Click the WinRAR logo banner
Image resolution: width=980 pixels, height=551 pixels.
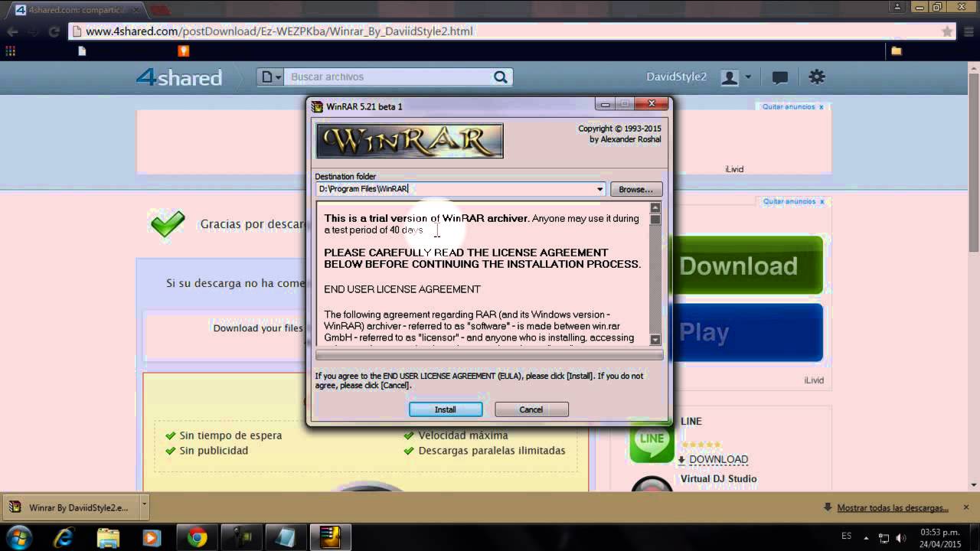(x=410, y=141)
